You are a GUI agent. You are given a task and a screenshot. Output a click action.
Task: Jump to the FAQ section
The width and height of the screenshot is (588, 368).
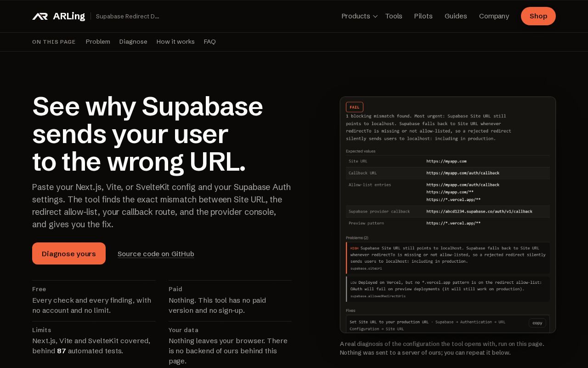pos(210,42)
